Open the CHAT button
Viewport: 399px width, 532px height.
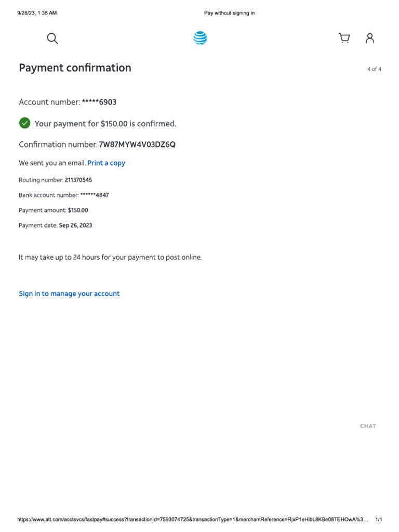point(368,426)
